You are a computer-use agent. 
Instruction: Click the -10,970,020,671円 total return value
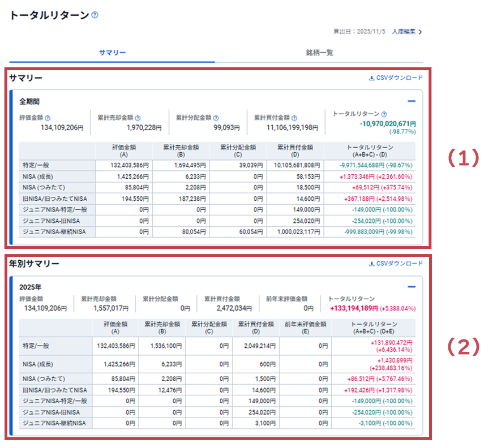(x=388, y=123)
